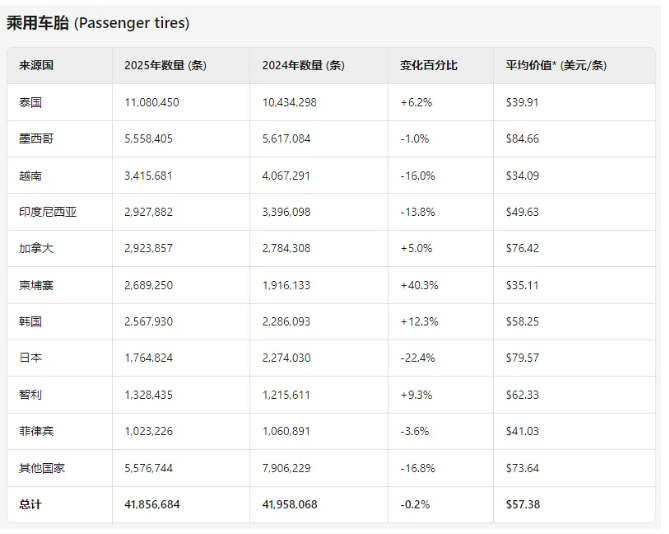This screenshot has height=534, width=669.
Task: Click the 2025年数量 (条) column header
Action: click(165, 65)
